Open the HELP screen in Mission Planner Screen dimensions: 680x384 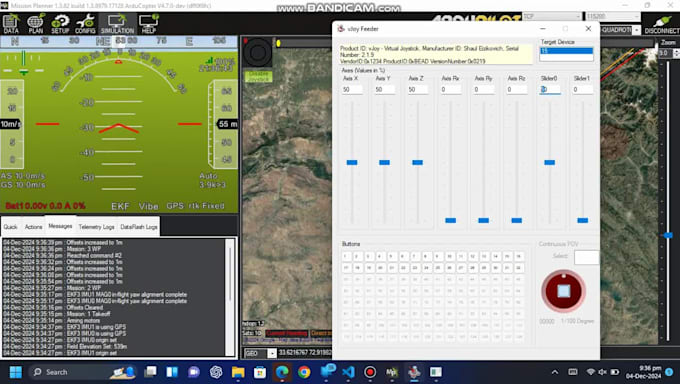point(149,23)
